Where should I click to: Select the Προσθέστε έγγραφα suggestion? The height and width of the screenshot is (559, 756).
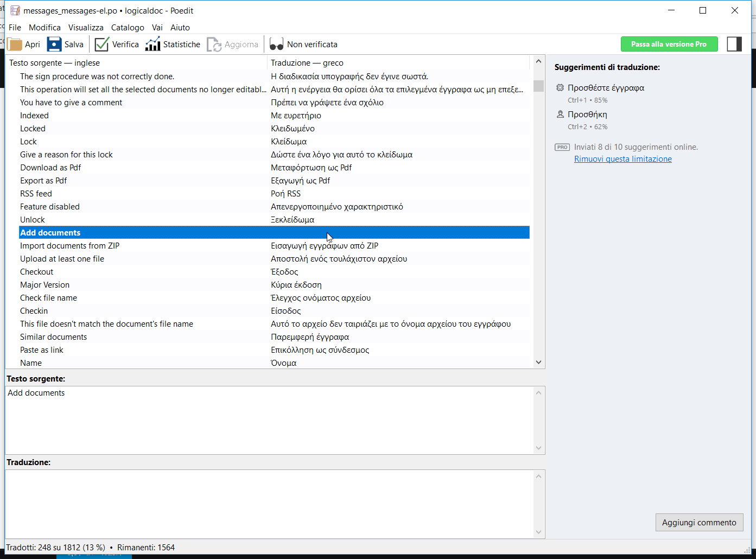click(606, 88)
